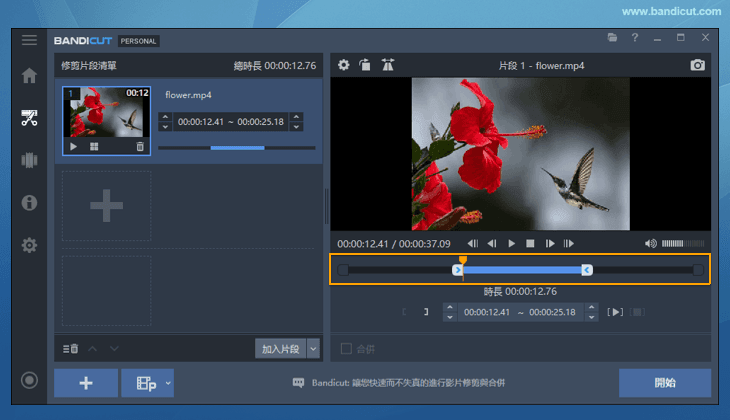Click the 開始 start button
The height and width of the screenshot is (420, 730).
point(664,383)
